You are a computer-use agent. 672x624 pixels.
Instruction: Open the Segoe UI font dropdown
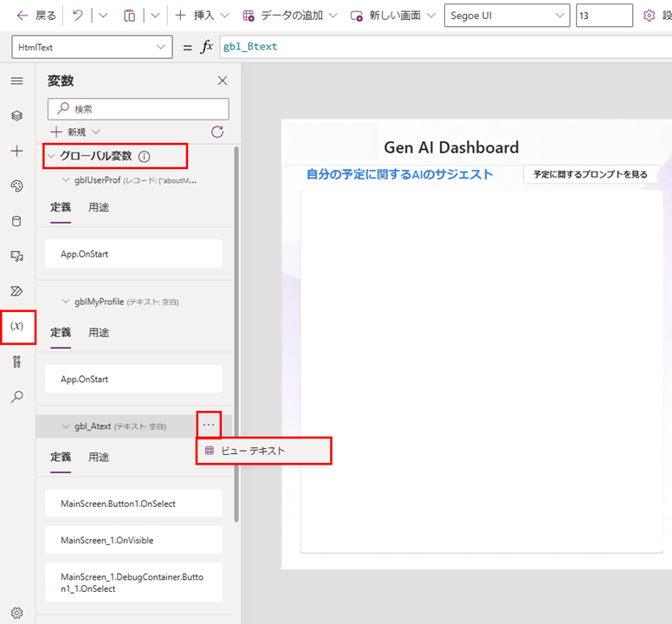tap(507, 16)
